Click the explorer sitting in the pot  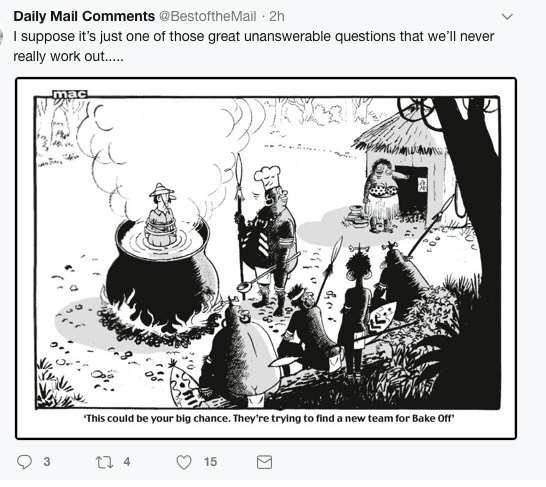(x=161, y=214)
